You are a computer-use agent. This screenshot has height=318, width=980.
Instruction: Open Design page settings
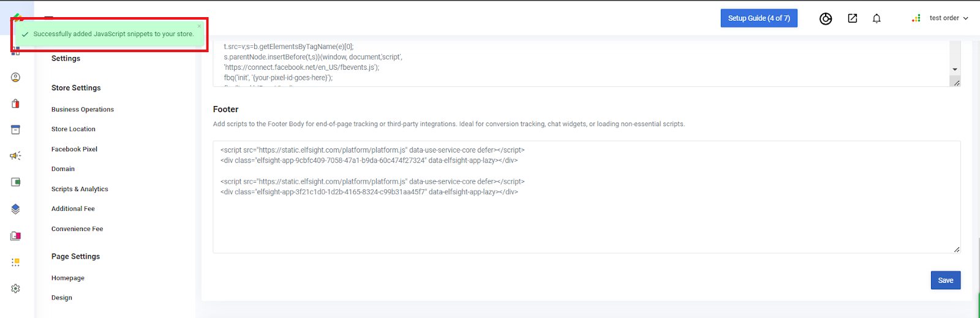(62, 298)
